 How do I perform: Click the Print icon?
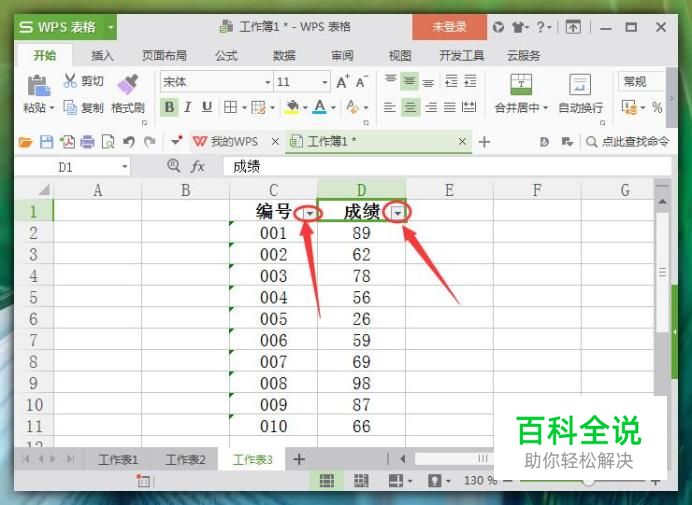click(87, 142)
